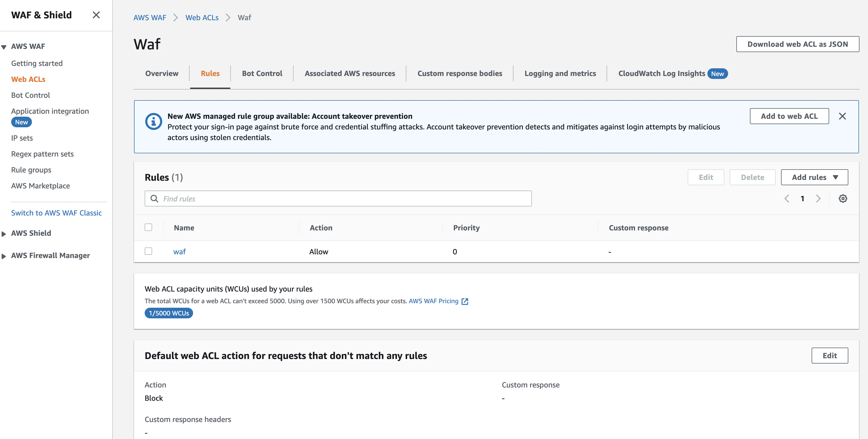
Task: Open the rules table settings gear
Action: pos(843,199)
